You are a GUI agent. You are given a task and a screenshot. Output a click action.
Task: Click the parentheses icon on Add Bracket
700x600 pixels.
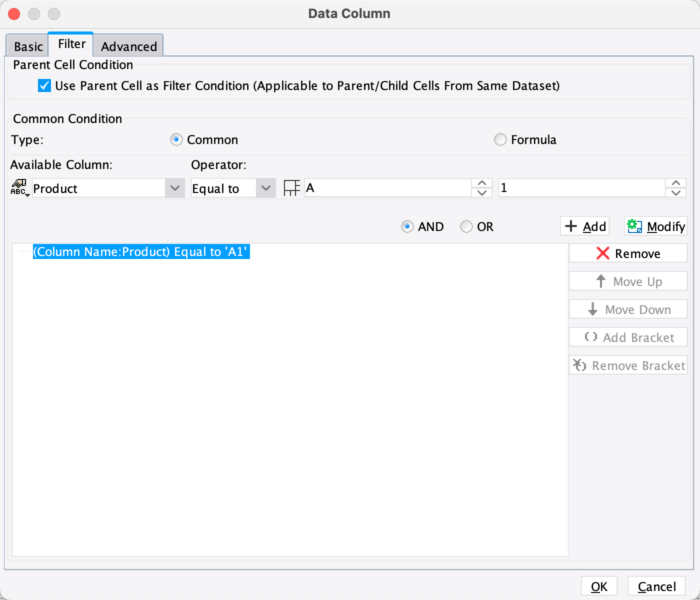(x=592, y=337)
